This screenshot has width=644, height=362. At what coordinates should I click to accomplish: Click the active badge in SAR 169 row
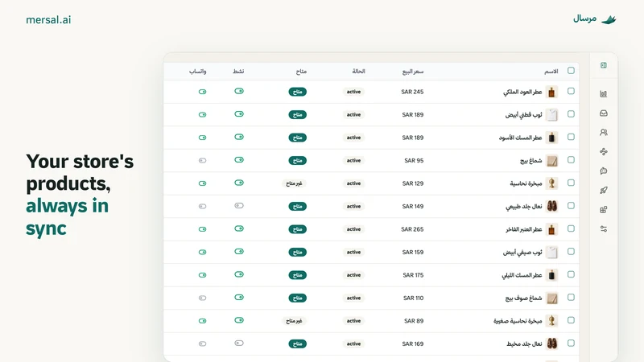[353, 344]
